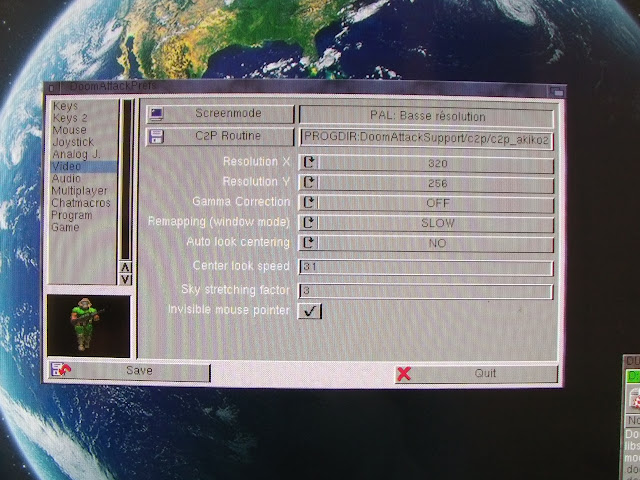Open Joystick preferences

tap(73, 142)
